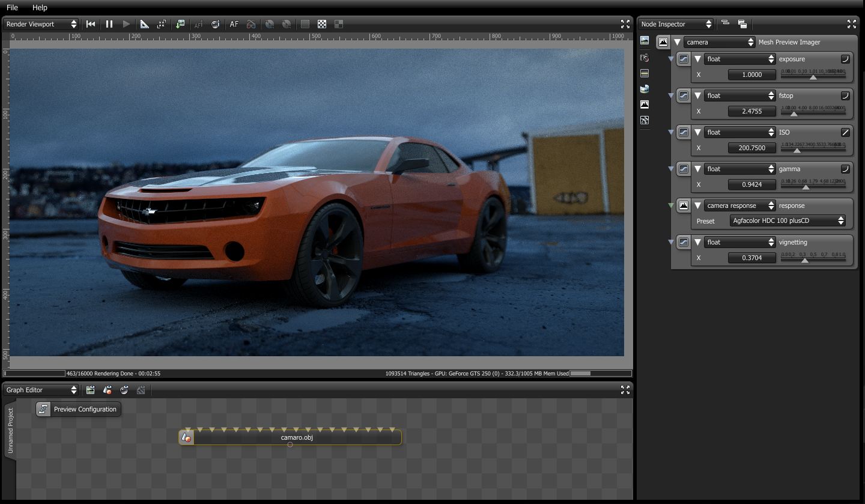Pause the rendering
Screen dimensions: 865x504
coord(109,24)
